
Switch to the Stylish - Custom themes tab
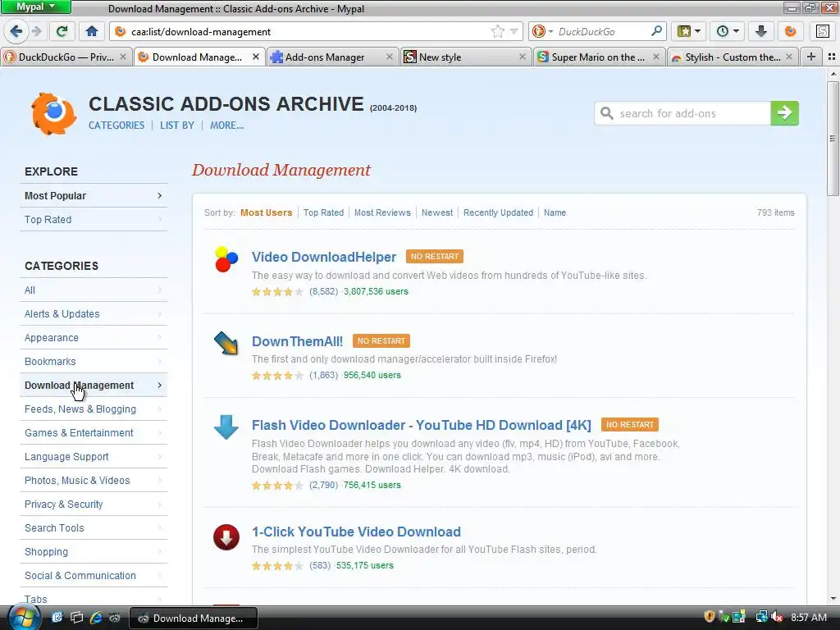(x=732, y=57)
